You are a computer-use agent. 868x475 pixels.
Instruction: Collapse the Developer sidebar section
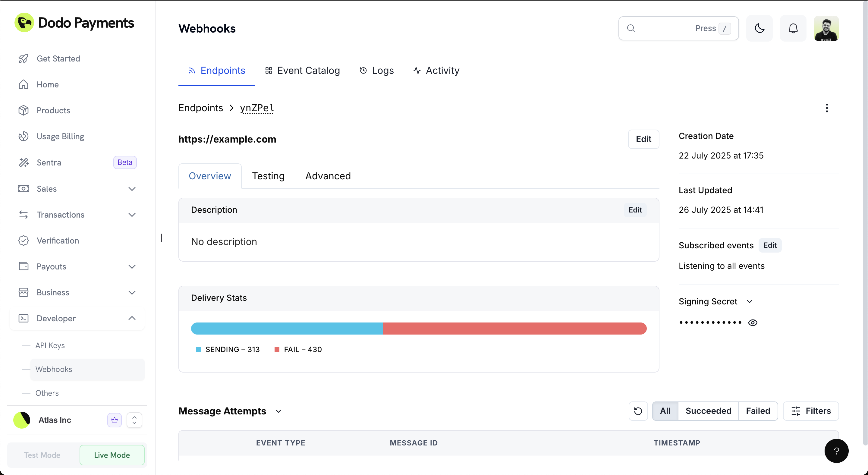pos(132,318)
